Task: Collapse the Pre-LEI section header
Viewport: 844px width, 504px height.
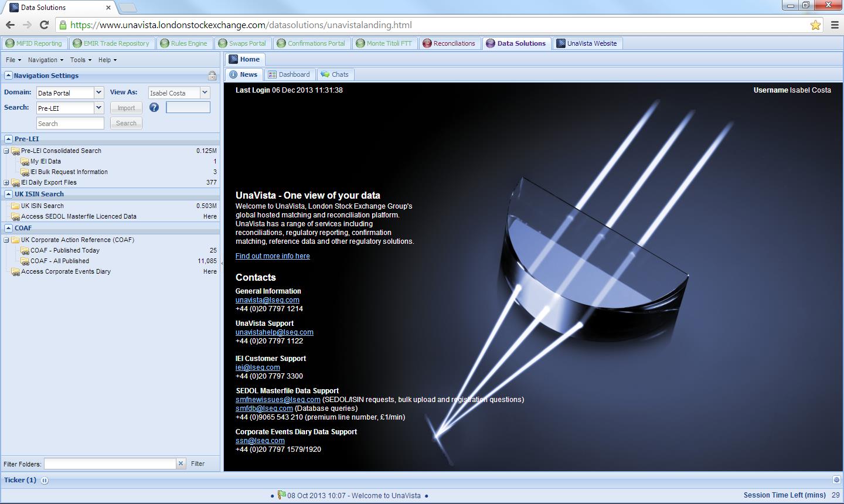Action: (8, 139)
